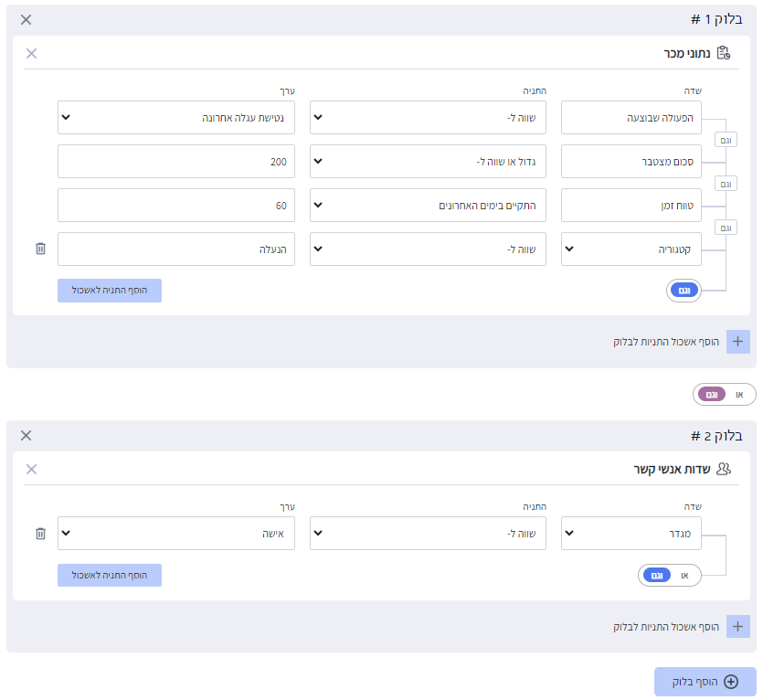
Task: Click the plus icon to add cluster in block 2
Action: pos(737,627)
